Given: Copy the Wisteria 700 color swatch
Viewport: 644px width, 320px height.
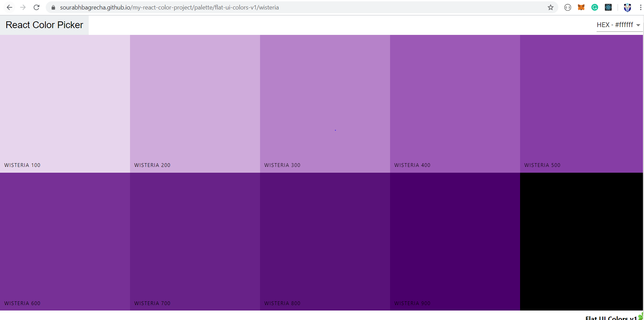Looking at the screenshot, I should (x=195, y=241).
